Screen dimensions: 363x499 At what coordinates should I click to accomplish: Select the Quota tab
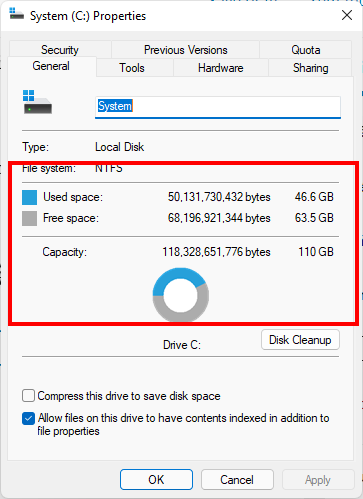[x=306, y=49]
